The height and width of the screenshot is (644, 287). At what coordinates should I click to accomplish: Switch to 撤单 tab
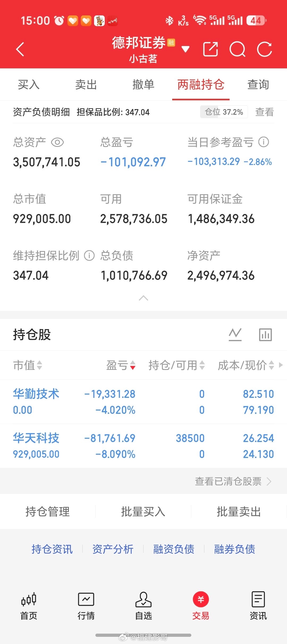tap(143, 85)
